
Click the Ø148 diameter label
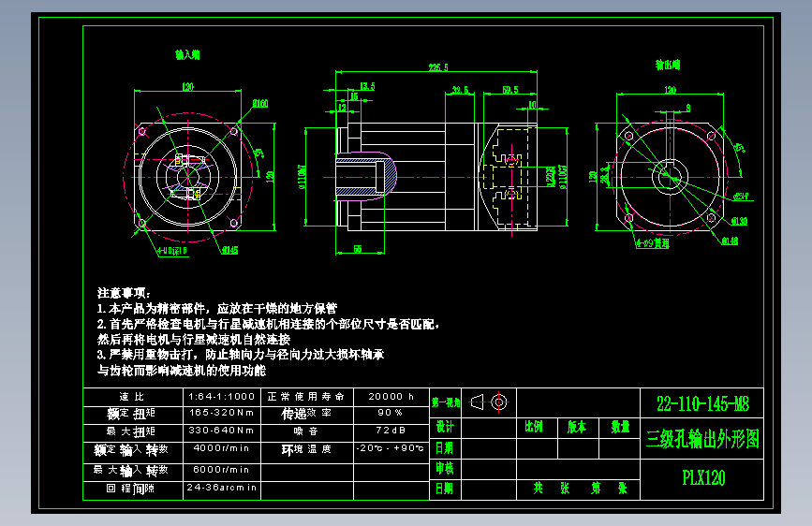pyautogui.click(x=730, y=241)
